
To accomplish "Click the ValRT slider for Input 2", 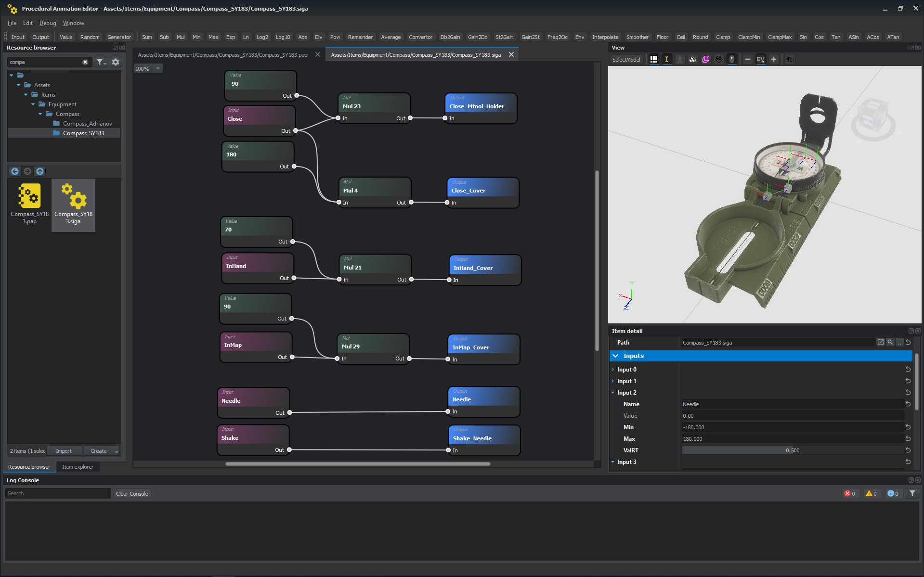I will [x=793, y=450].
